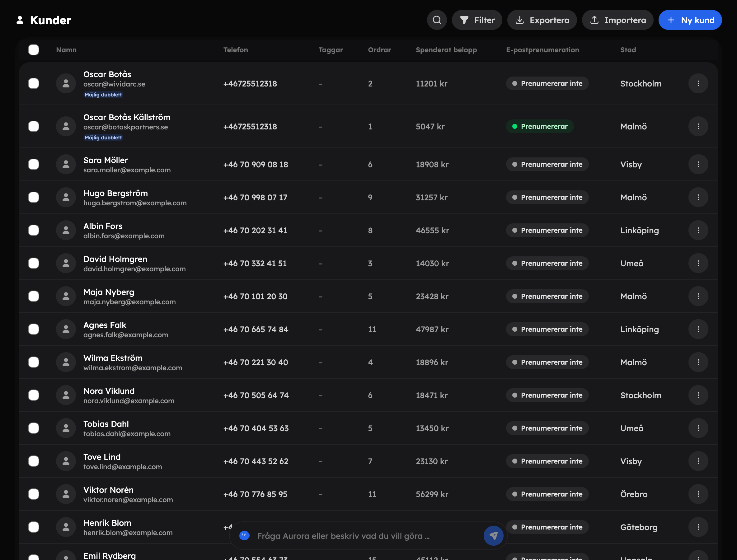Open more options for Albin Fors
737x560 pixels.
698,230
